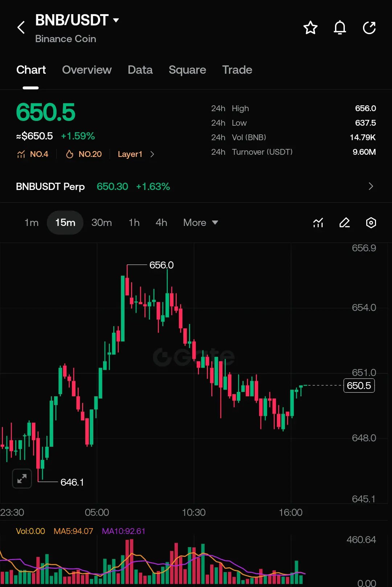This screenshot has width=392, height=587.
Task: Tap the 24h Low value 637.5
Action: (366, 123)
